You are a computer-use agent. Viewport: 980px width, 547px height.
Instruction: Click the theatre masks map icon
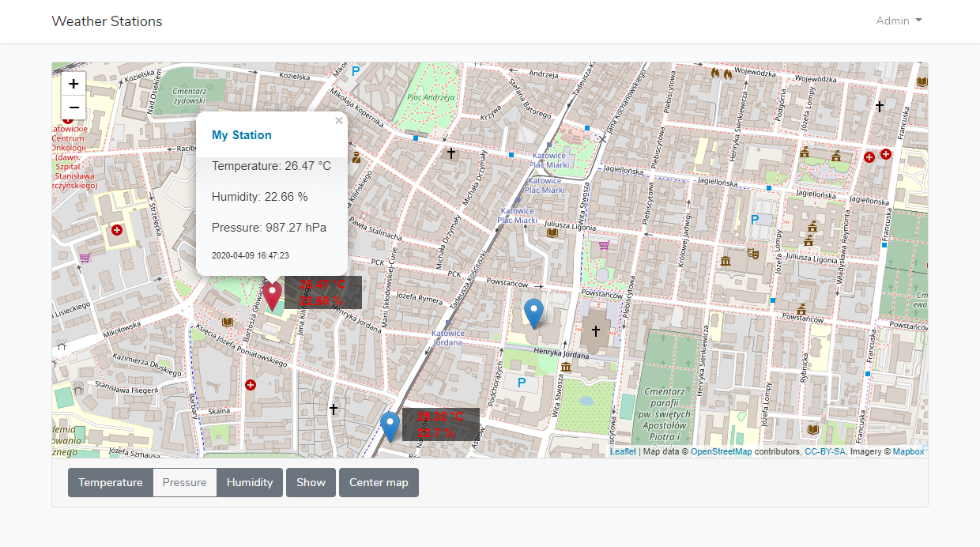click(754, 254)
